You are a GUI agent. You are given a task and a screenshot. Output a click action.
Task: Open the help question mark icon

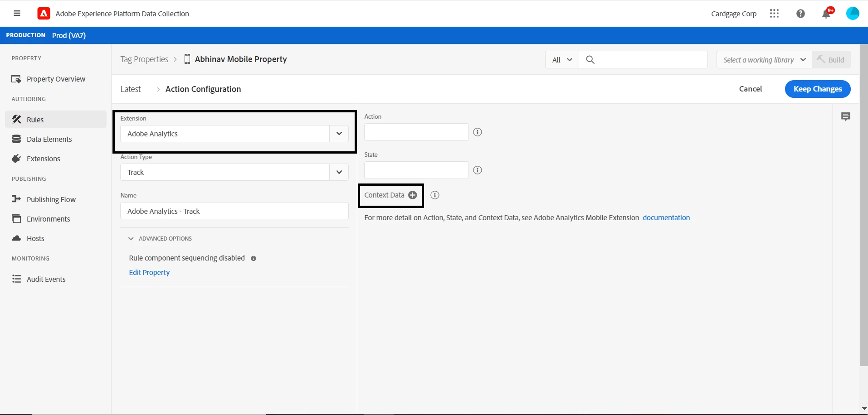click(x=800, y=14)
